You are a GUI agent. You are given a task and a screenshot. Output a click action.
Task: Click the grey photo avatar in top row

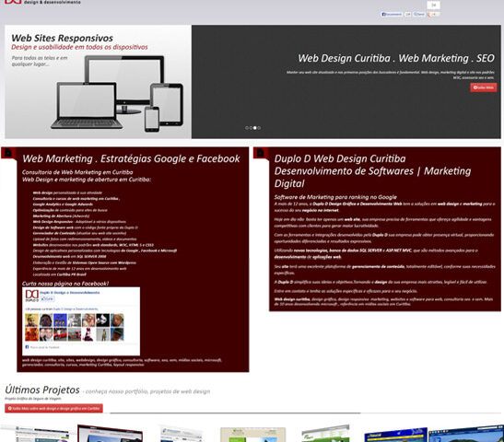click(75, 320)
